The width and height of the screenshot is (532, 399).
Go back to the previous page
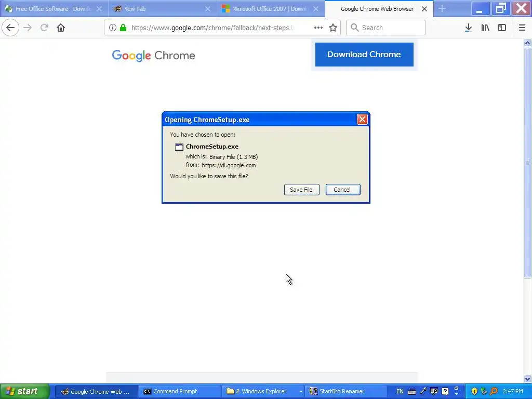[10, 28]
